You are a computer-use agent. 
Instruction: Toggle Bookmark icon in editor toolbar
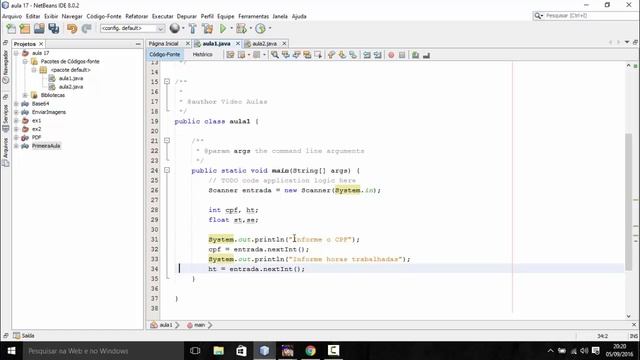(x=353, y=55)
